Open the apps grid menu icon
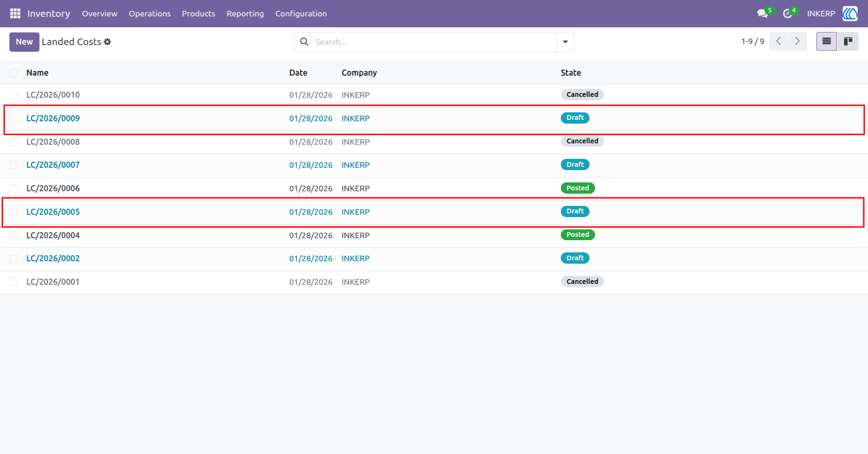The height and width of the screenshot is (454, 868). (15, 14)
